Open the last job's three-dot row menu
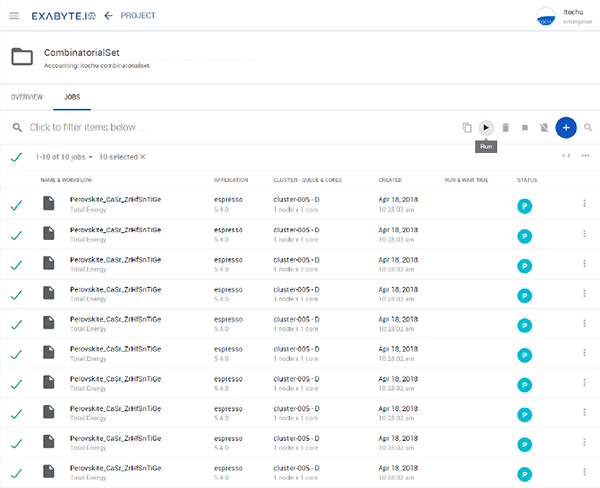 pyautogui.click(x=584, y=472)
